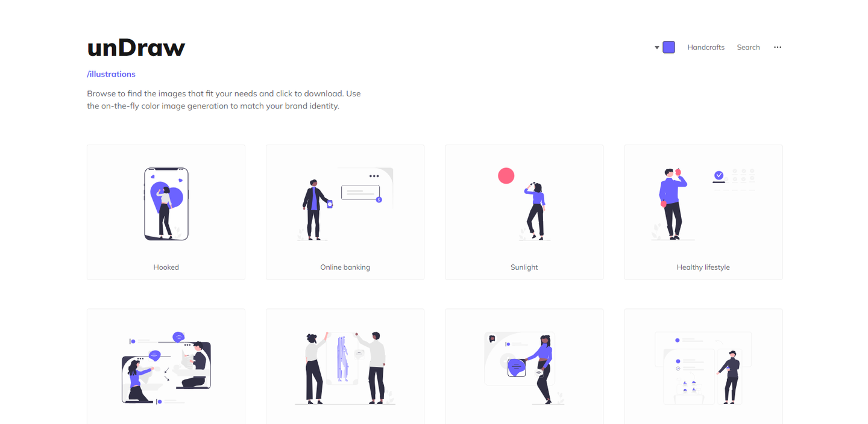Open the Handcrafts page
This screenshot has width=868, height=424.
click(x=706, y=47)
